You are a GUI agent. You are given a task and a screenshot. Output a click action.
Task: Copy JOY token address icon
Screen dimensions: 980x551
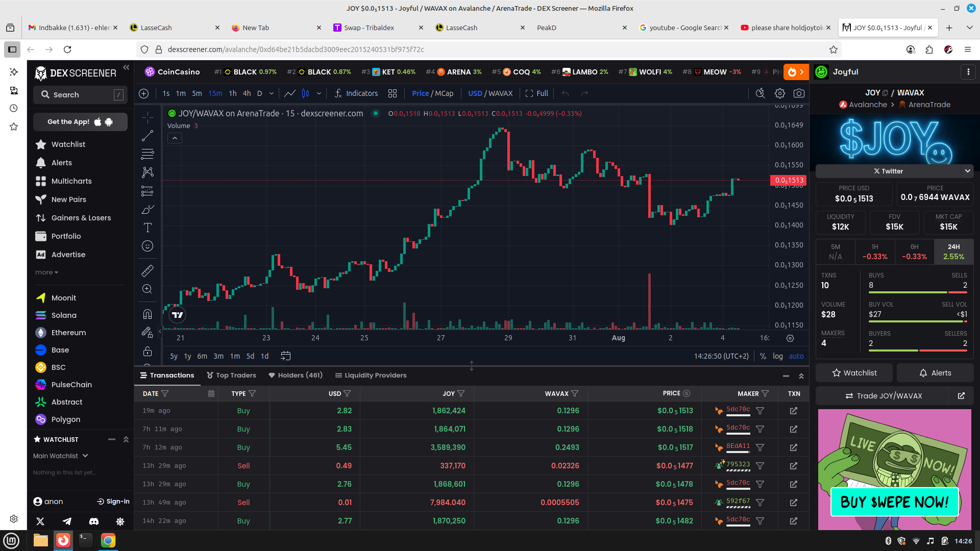pos(885,93)
